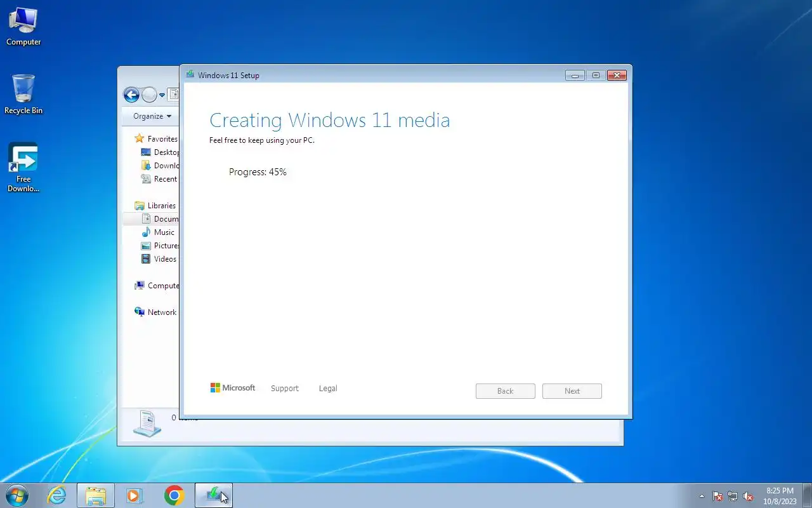Open the network status tray icon

pyautogui.click(x=733, y=496)
